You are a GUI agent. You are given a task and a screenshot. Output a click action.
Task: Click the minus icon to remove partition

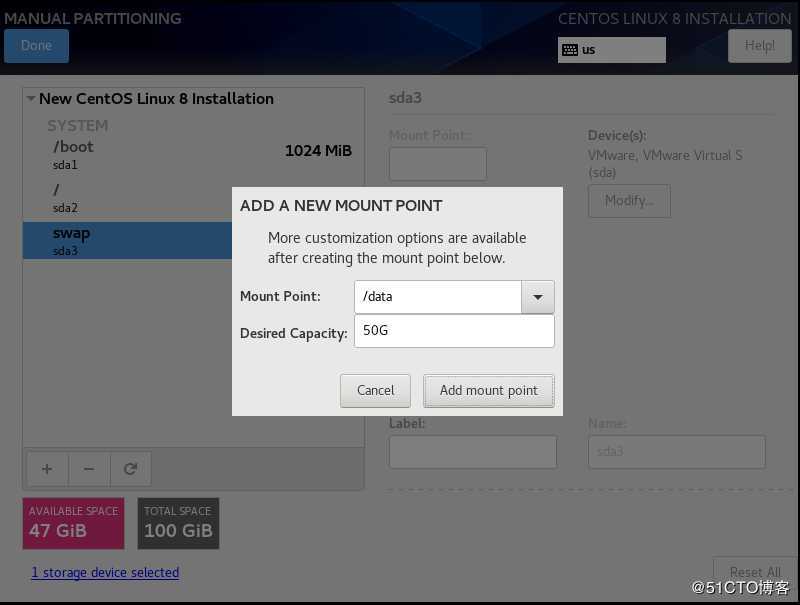[x=89, y=469]
